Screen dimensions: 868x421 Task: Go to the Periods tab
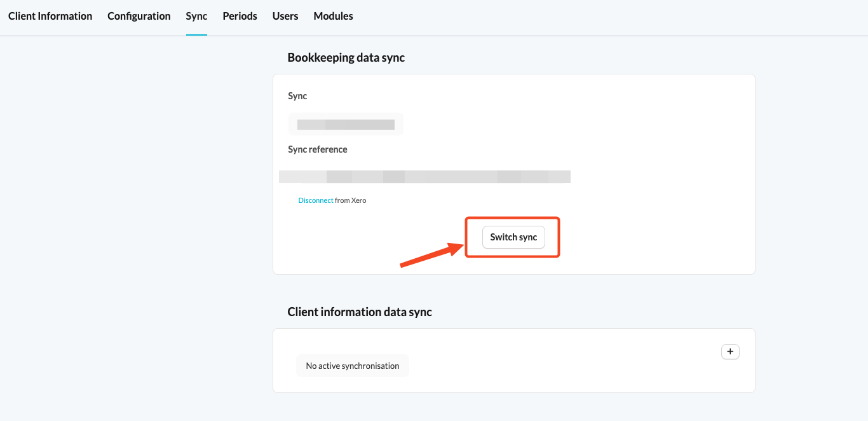[x=240, y=16]
